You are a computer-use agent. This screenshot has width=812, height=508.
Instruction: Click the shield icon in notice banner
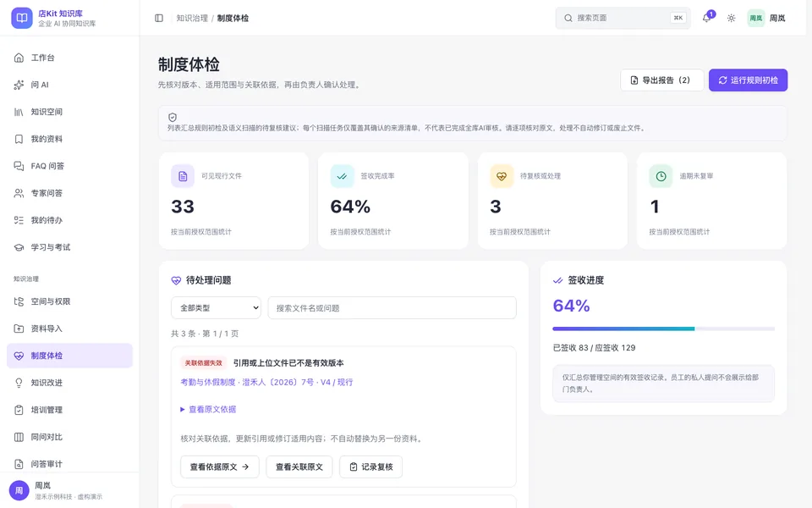[173, 117]
